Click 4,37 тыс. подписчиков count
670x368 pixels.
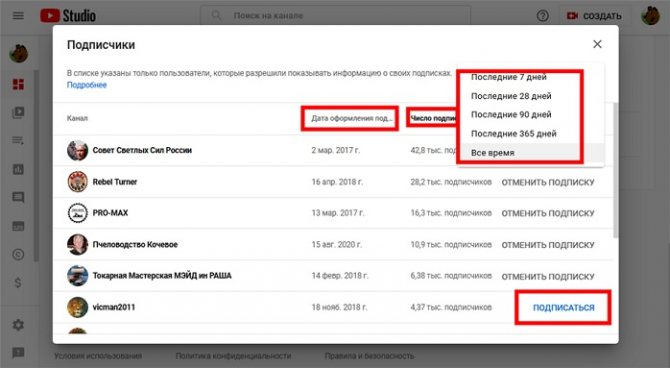451,307
